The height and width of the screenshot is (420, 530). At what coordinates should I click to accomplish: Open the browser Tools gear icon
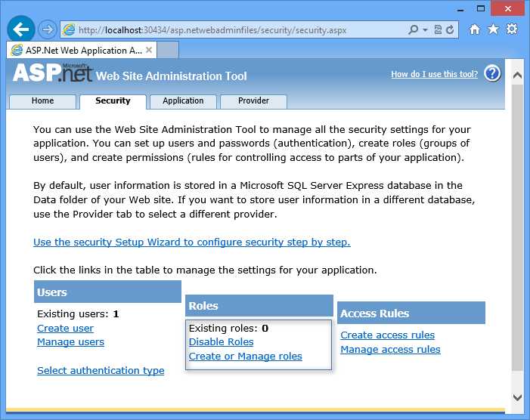coord(512,29)
